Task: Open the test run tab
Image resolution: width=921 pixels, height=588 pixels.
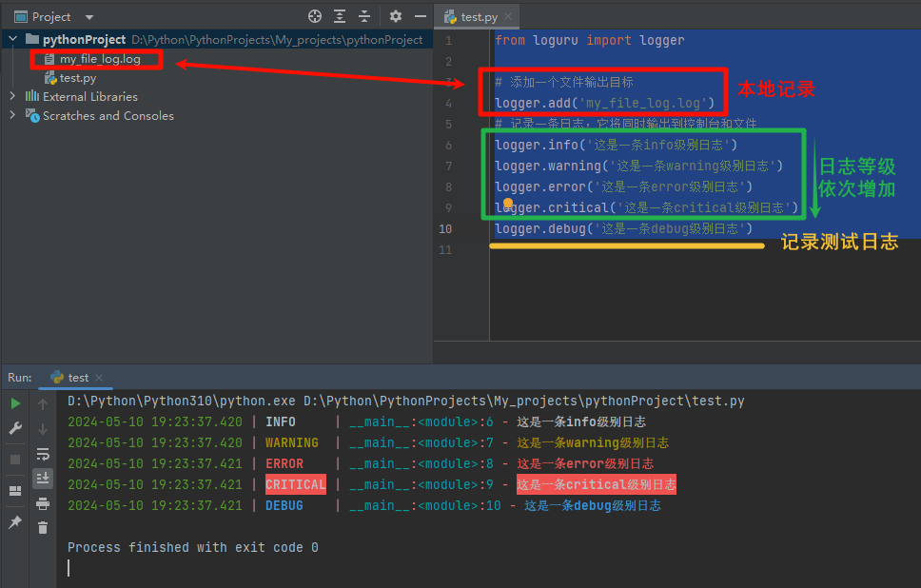Action: point(77,377)
